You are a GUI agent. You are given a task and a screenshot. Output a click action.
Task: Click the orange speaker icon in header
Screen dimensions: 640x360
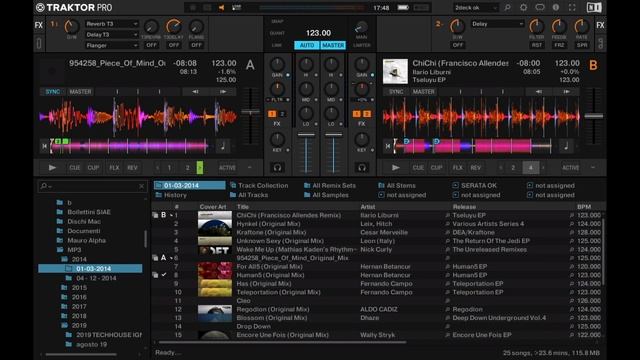click(x=222, y=7)
